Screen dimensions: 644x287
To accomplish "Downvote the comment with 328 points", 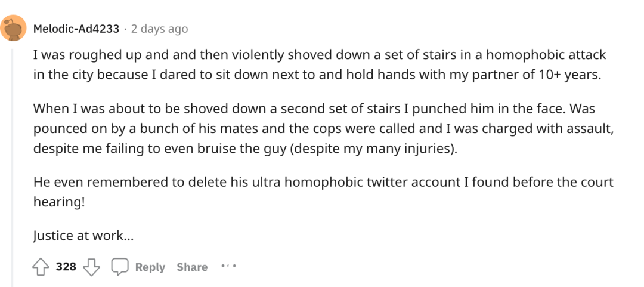I will 92,267.
